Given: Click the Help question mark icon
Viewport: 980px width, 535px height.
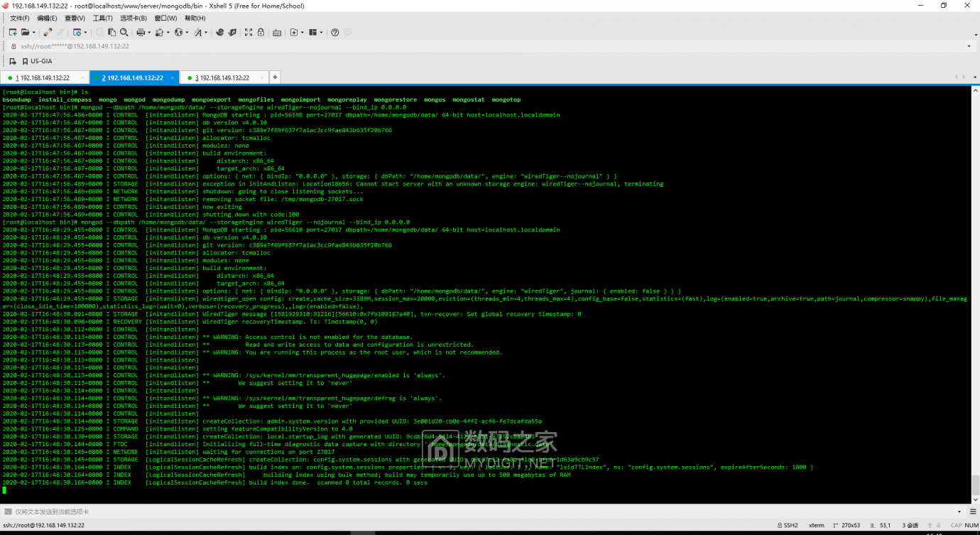Looking at the screenshot, I should [335, 32].
